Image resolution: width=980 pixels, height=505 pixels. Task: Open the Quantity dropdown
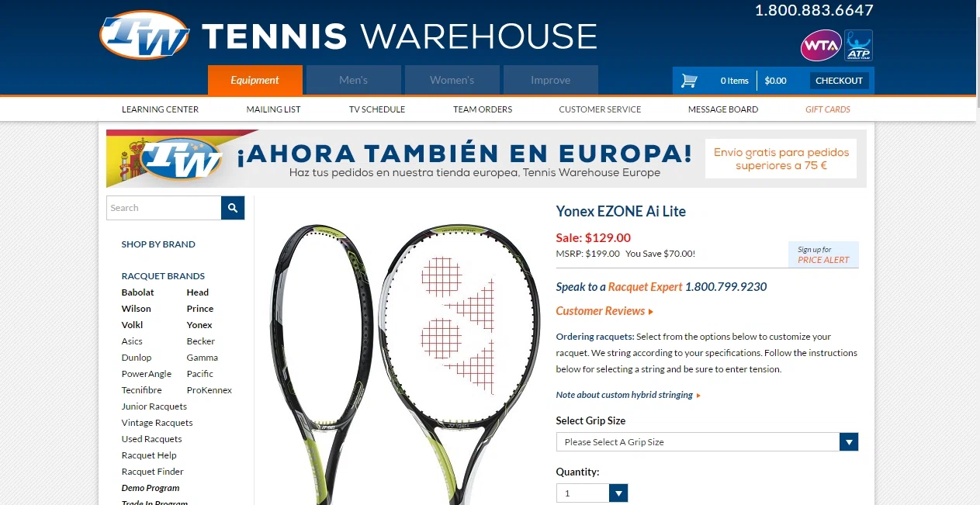coord(591,493)
